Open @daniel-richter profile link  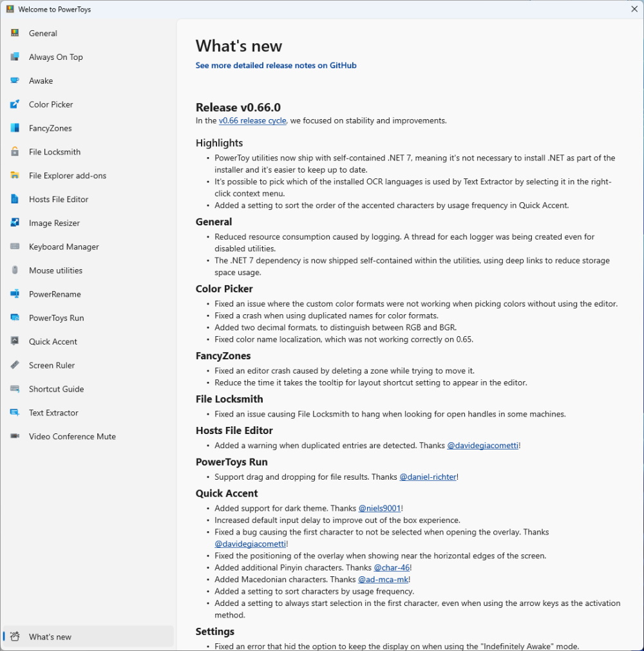428,477
